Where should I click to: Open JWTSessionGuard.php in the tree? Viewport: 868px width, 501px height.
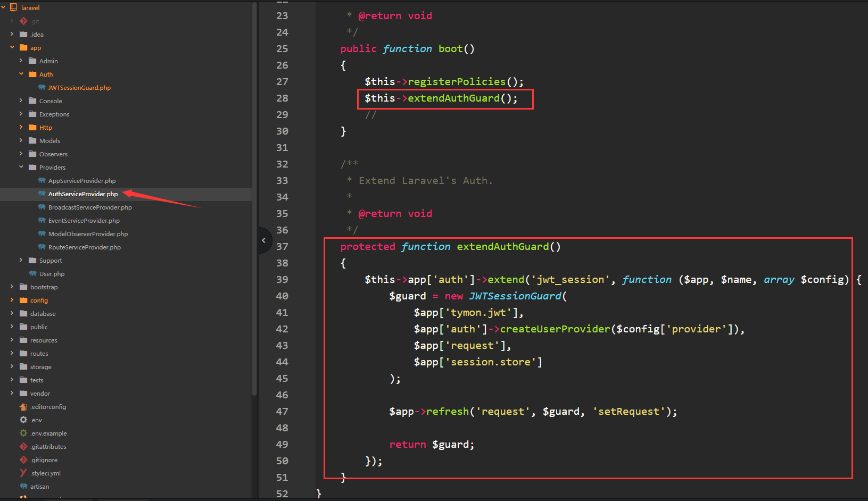pos(79,88)
